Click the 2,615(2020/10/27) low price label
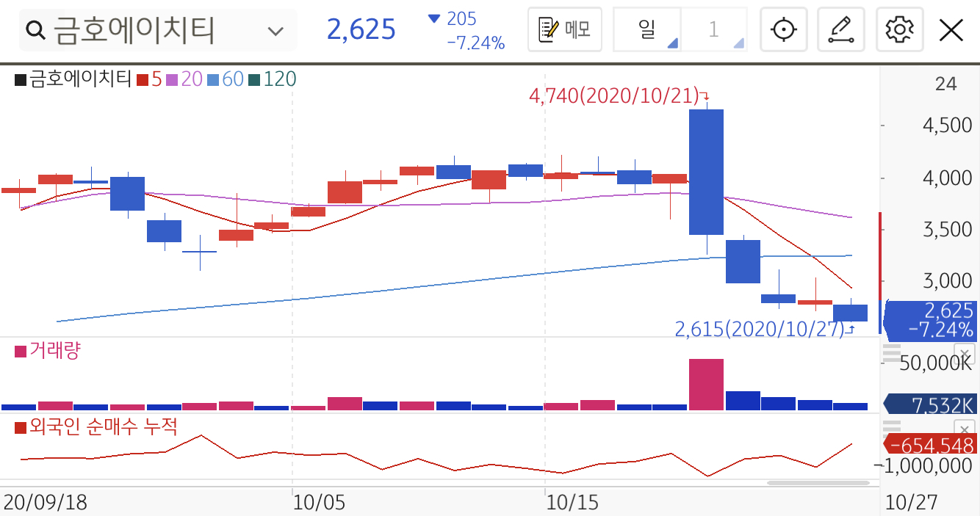The image size is (980, 516). [x=760, y=329]
